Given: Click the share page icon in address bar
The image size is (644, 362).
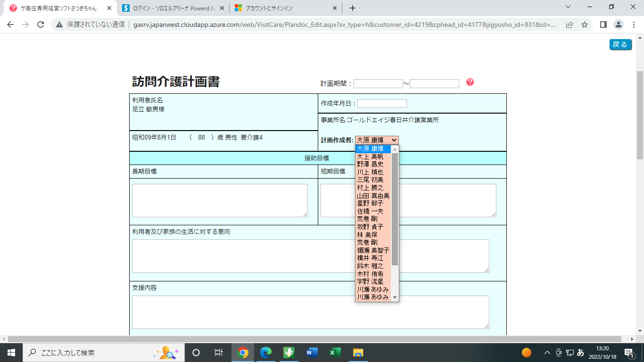Looking at the screenshot, I should (x=570, y=25).
